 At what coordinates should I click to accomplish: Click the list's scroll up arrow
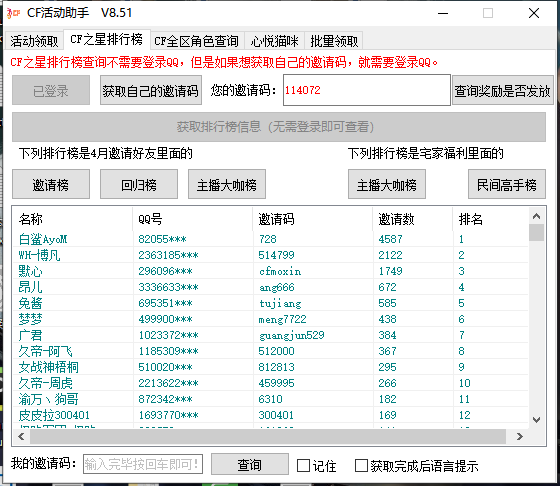click(x=536, y=216)
